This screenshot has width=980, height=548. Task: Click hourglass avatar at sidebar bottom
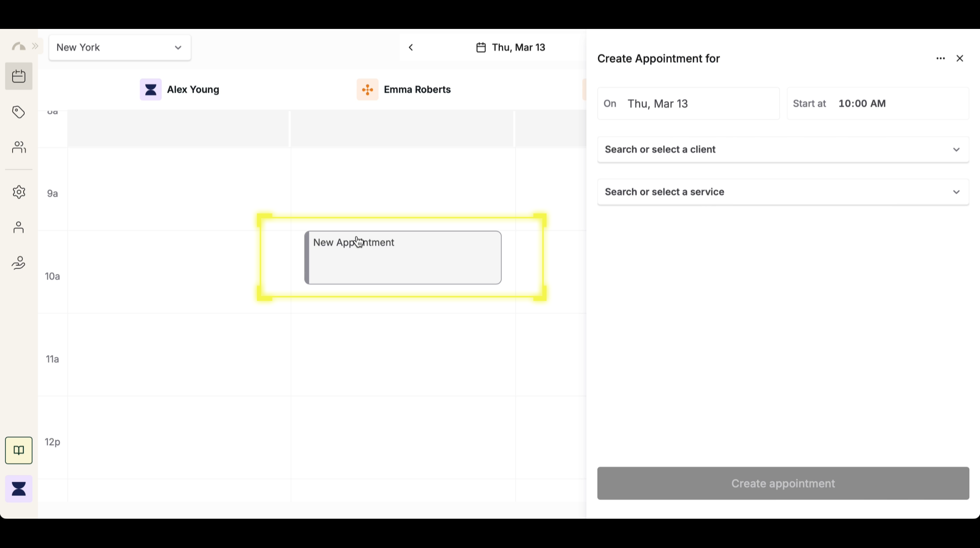click(x=19, y=489)
